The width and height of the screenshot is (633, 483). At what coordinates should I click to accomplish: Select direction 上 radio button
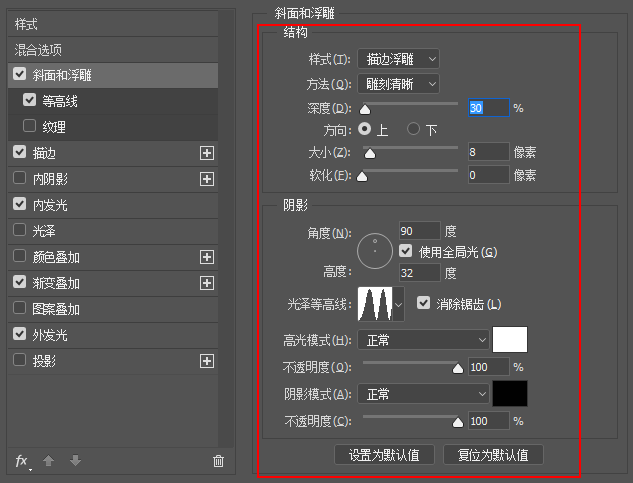pyautogui.click(x=365, y=129)
